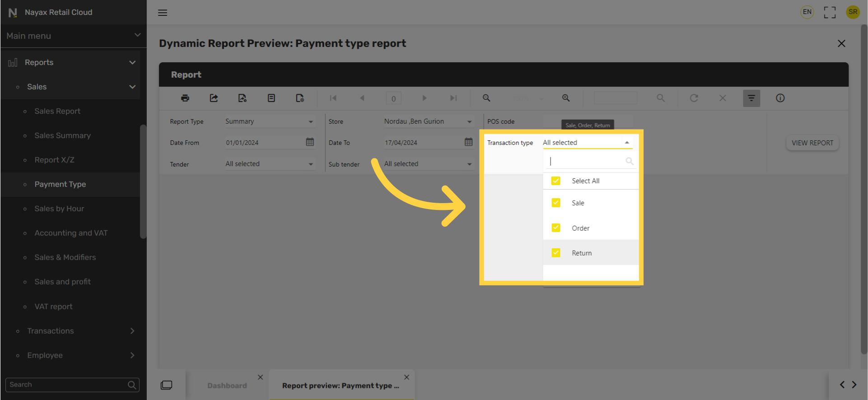Image resolution: width=868 pixels, height=400 pixels.
Task: Click the export report icon
Action: 214,98
